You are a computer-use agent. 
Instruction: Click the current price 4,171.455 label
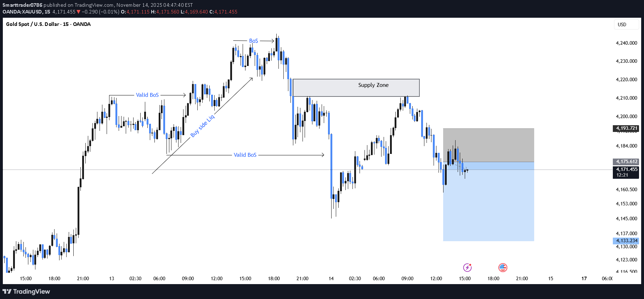(626, 170)
